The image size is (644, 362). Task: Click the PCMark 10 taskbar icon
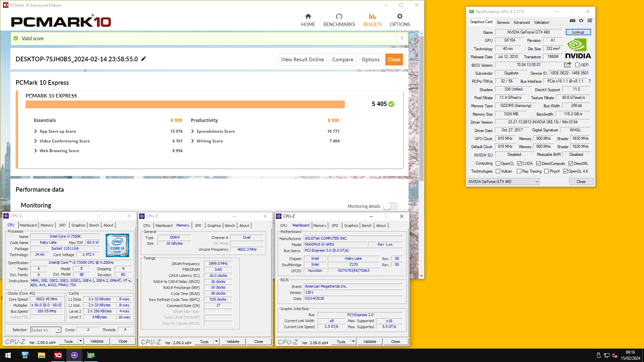[58, 355]
